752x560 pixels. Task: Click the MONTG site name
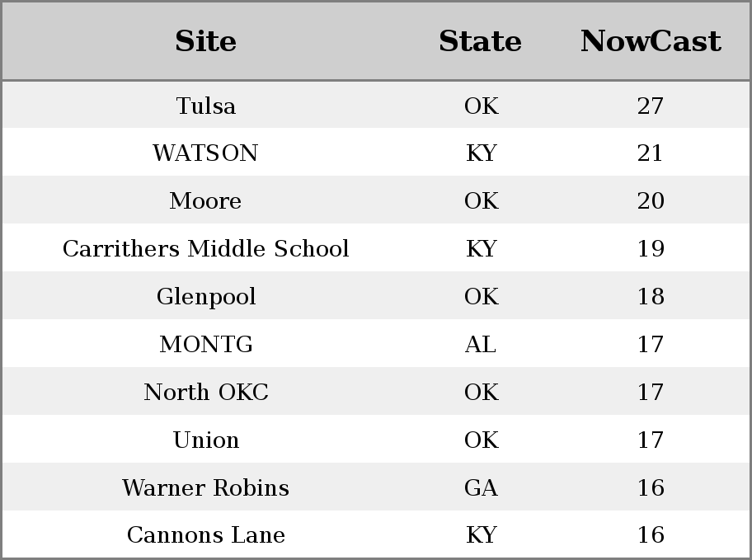click(206, 344)
